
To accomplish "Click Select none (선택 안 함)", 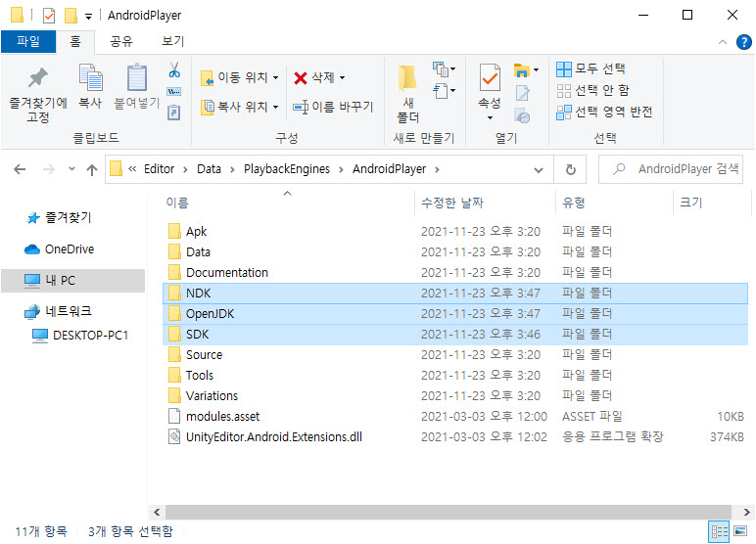I will click(x=593, y=91).
